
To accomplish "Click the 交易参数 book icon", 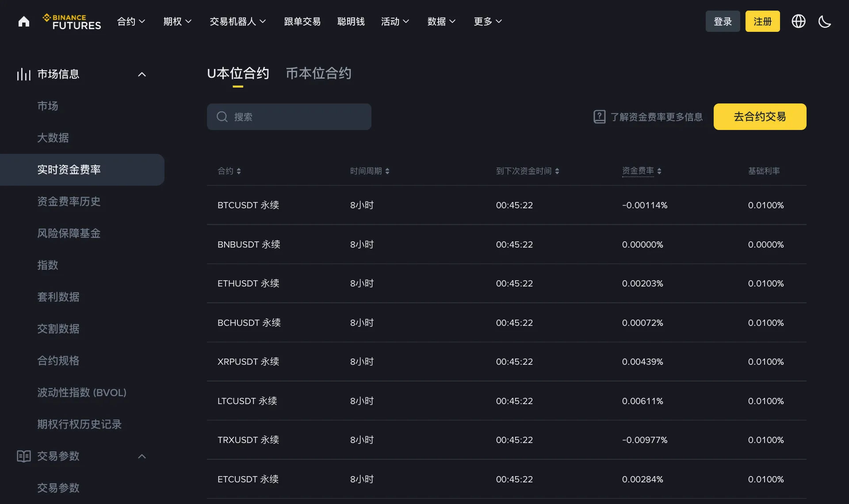I will (x=24, y=456).
